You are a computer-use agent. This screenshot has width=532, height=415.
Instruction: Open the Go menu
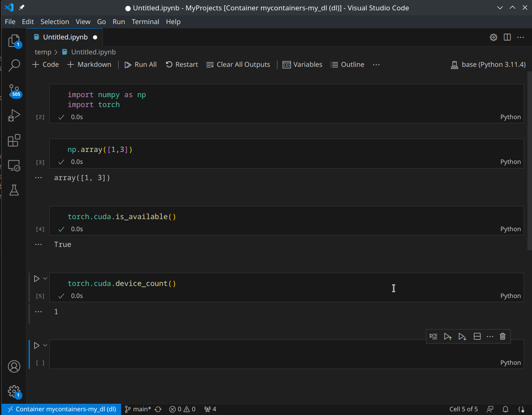tap(102, 22)
